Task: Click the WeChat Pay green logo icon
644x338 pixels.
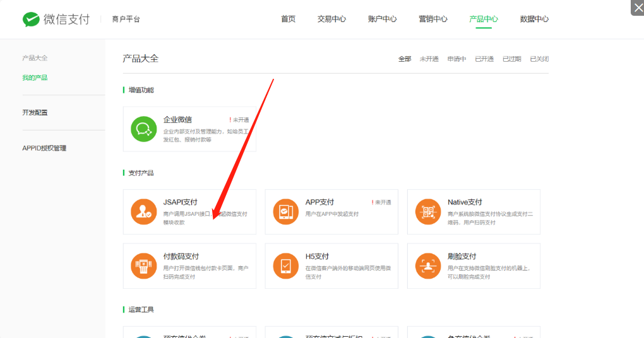Action: pos(31,20)
